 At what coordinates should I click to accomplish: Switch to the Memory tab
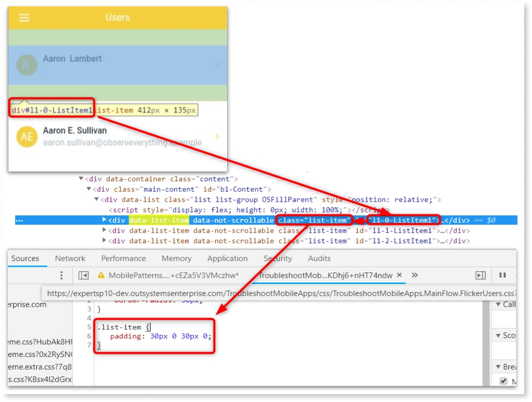[176, 258]
